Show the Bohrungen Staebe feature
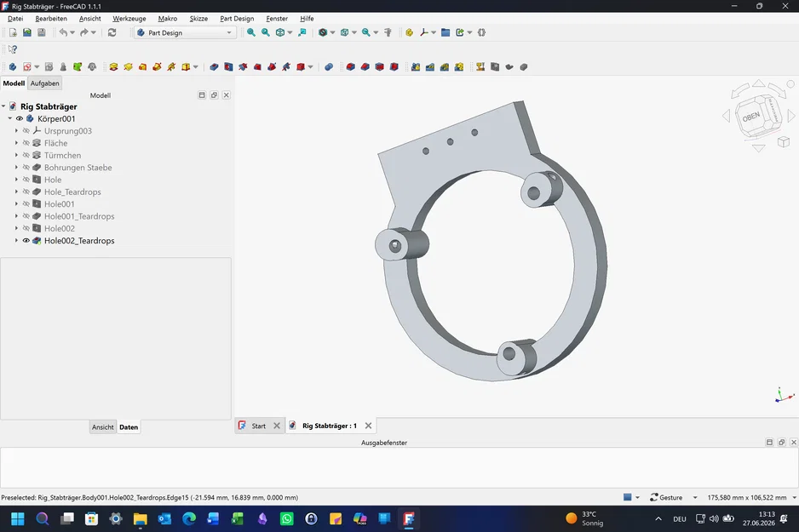The image size is (799, 532). (26, 168)
